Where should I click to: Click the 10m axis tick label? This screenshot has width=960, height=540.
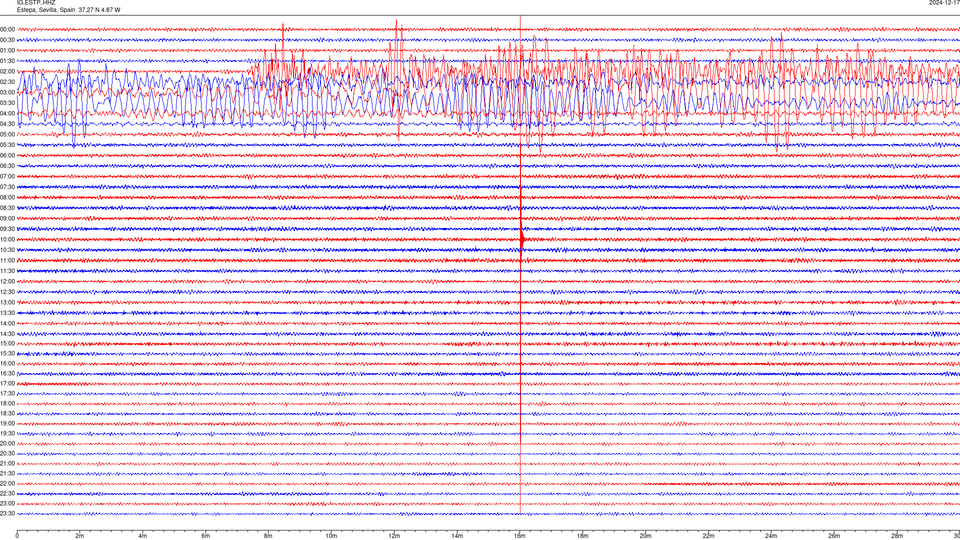click(331, 536)
